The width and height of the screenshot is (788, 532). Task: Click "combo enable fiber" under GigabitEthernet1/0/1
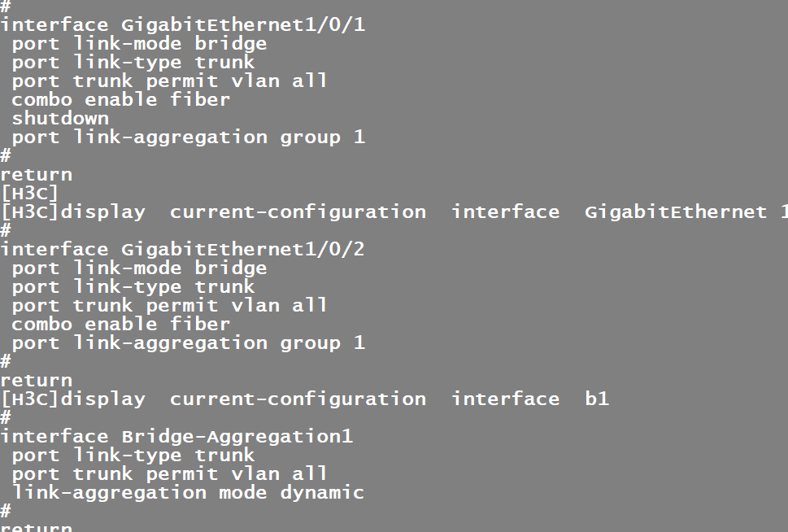pyautogui.click(x=120, y=100)
